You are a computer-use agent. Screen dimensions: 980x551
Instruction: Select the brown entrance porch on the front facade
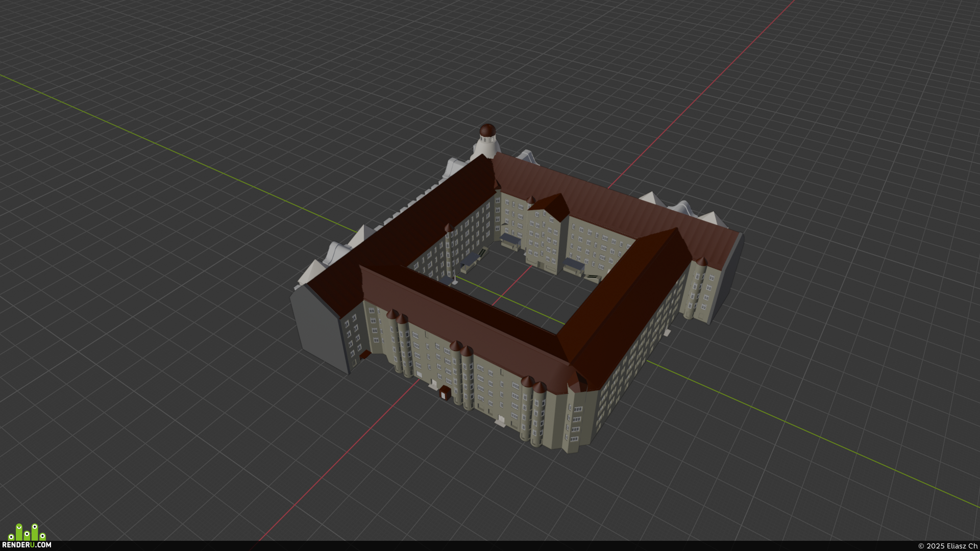[x=444, y=393]
